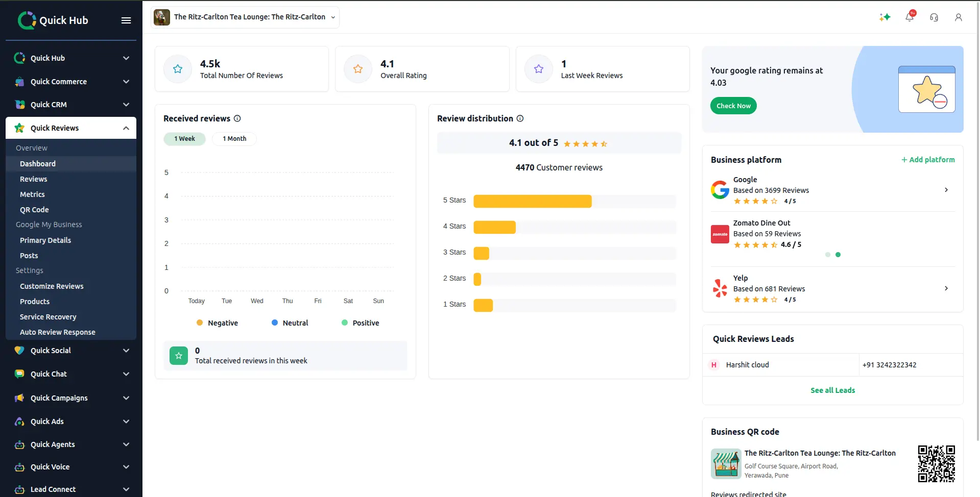Click the Quick Campaigns megaphone icon
The width and height of the screenshot is (980, 497).
tap(19, 398)
